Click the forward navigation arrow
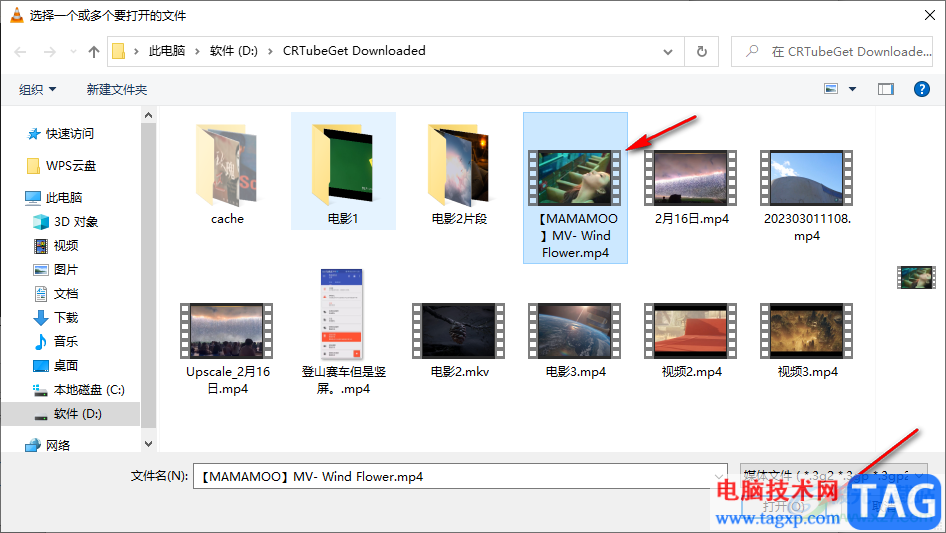The width and height of the screenshot is (946, 533). (49, 52)
